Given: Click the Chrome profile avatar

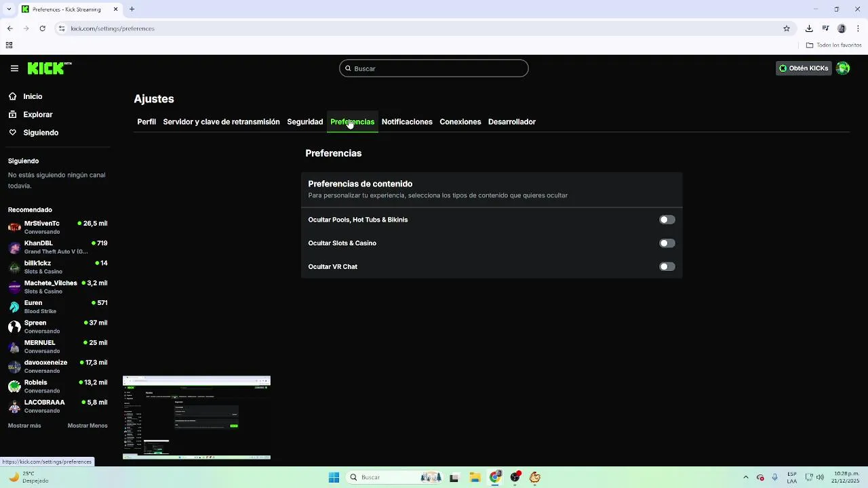Looking at the screenshot, I should coord(842,28).
